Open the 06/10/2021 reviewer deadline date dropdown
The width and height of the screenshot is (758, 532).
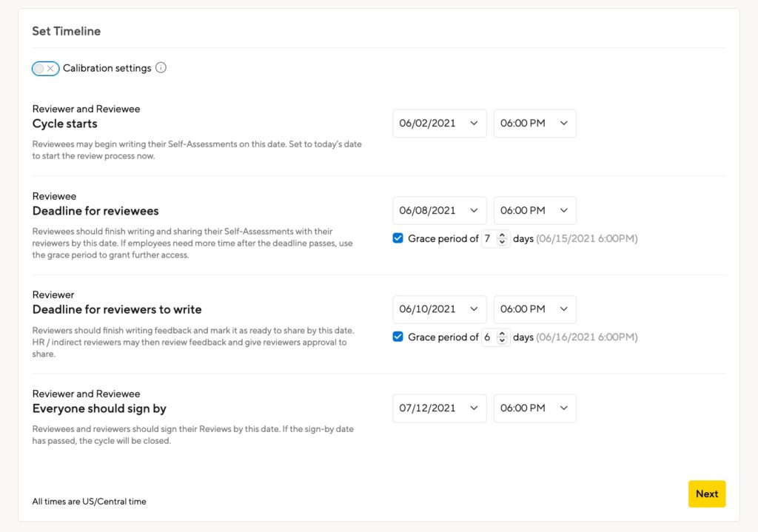440,309
